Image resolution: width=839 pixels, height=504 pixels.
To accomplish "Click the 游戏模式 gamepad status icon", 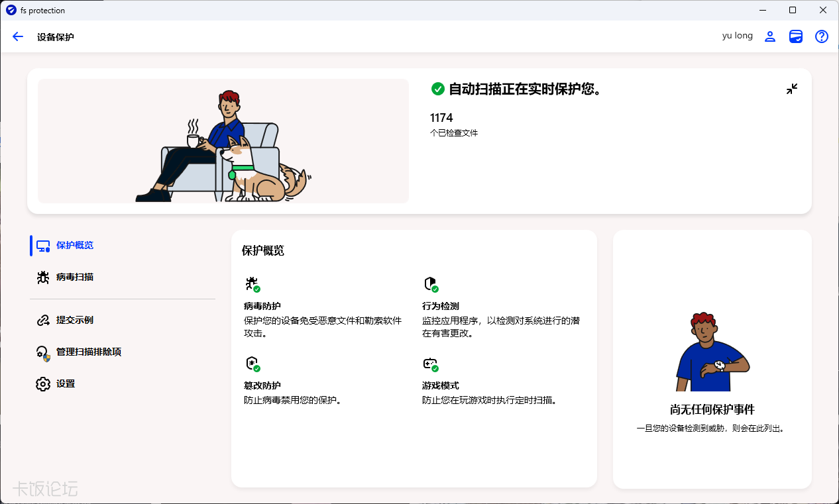I will coord(431,364).
